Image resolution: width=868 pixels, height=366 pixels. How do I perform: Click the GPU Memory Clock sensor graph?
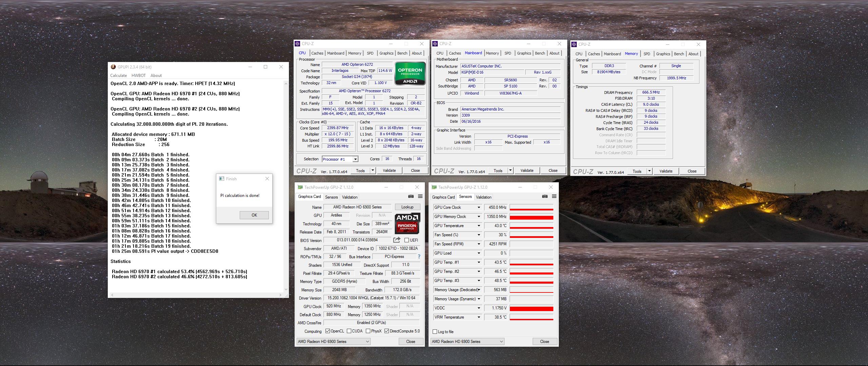[531, 217]
